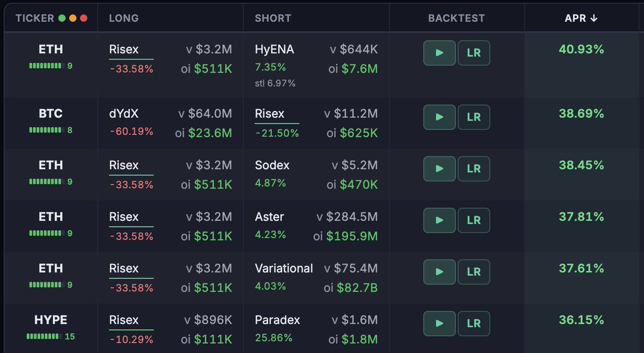The image size is (644, 353).
Task: Click Aster exchange name
Action: click(269, 217)
